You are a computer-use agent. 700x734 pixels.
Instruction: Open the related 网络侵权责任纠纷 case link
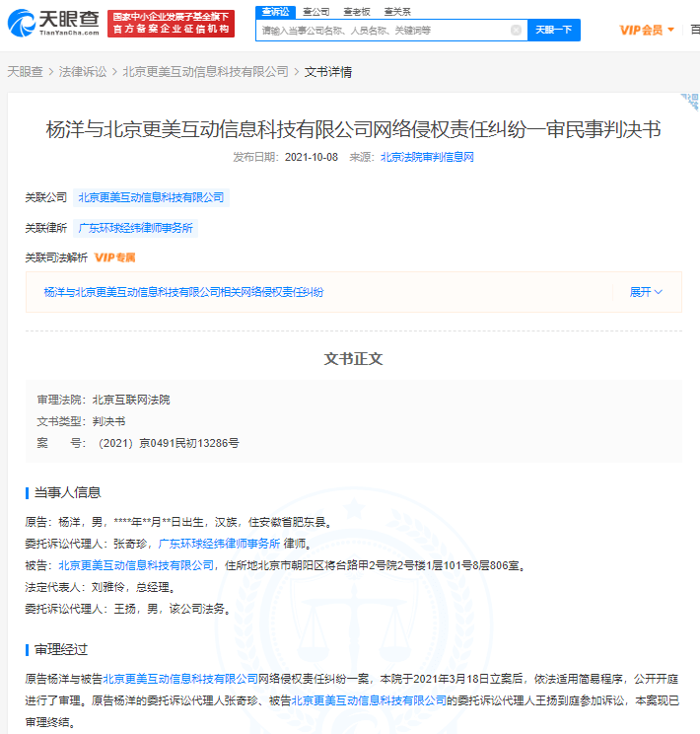point(183,292)
